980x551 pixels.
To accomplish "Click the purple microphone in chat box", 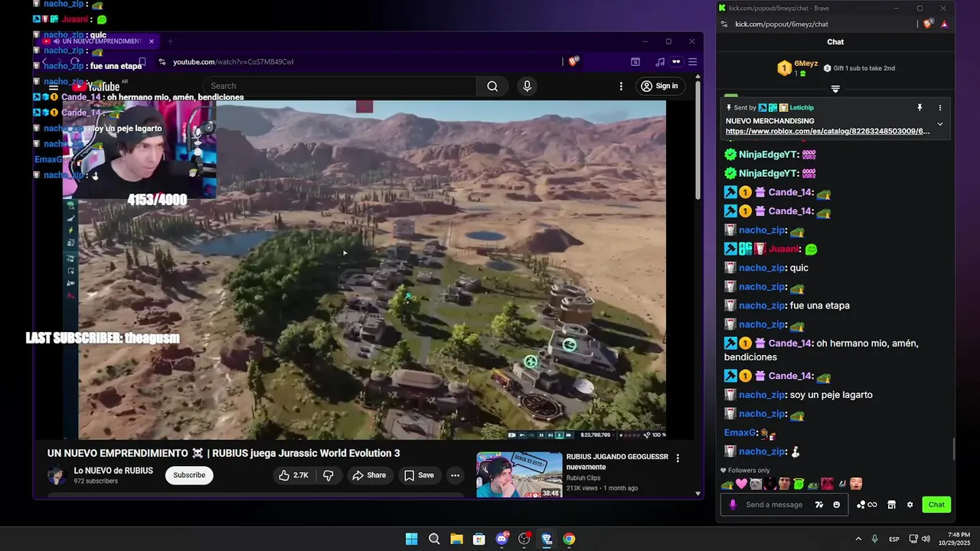I will pos(733,505).
